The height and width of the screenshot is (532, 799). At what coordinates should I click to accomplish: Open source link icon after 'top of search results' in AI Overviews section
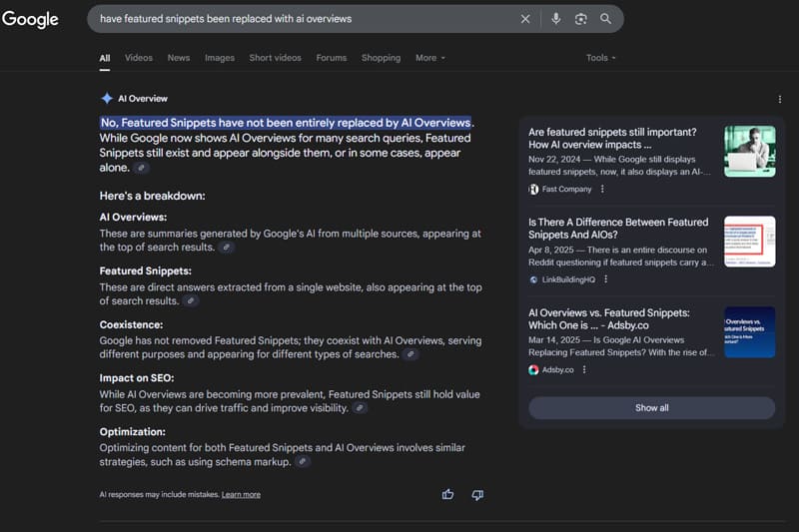coord(227,247)
